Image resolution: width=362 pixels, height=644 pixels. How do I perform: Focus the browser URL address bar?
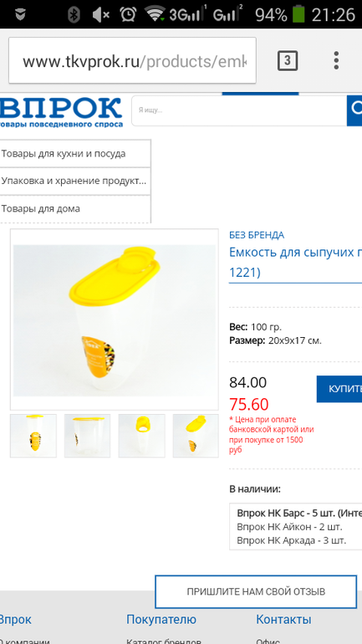[x=132, y=60]
